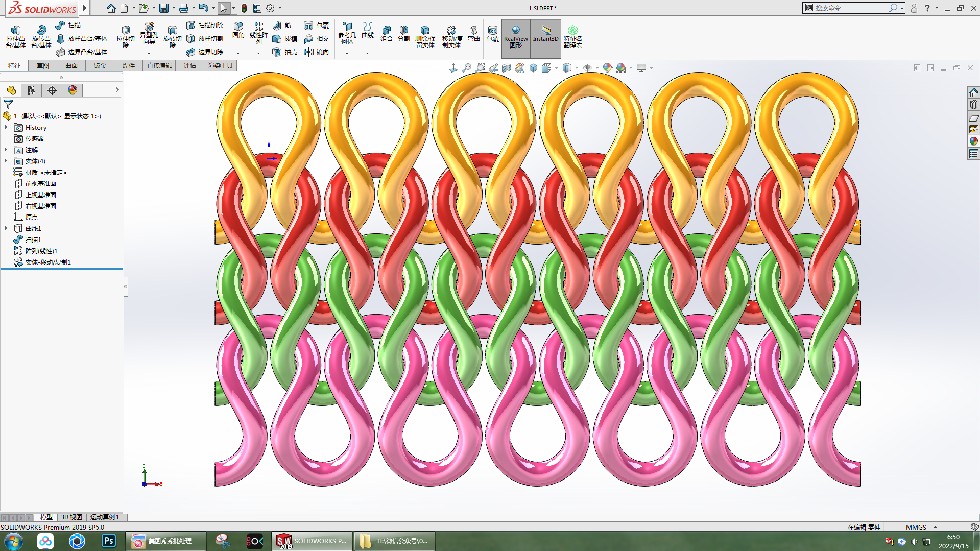Select the Extruded Cut tool (拉伸切除)
The width and height of the screenshot is (980, 551).
[x=126, y=37]
